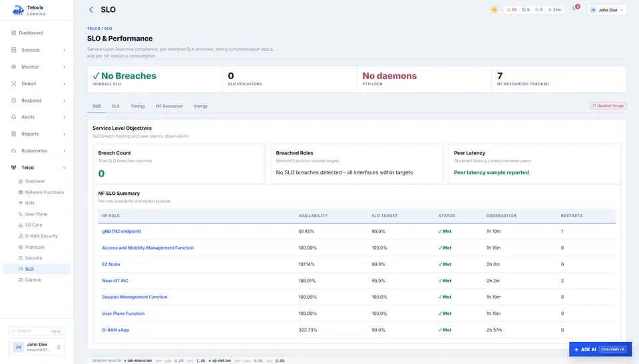Click the Detect sidebar icon
639x364 pixels.
coord(13,84)
